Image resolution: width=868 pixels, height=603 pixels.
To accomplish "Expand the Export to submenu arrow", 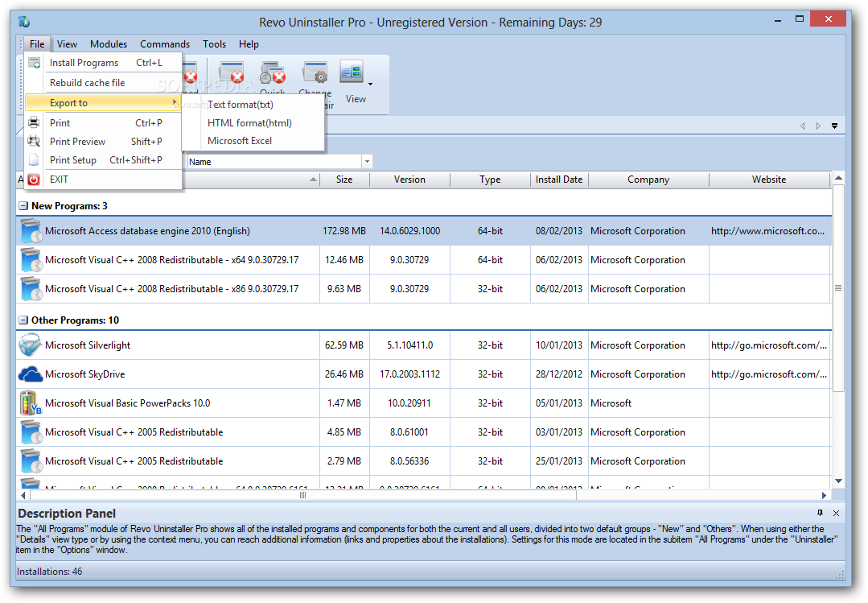I will (175, 102).
